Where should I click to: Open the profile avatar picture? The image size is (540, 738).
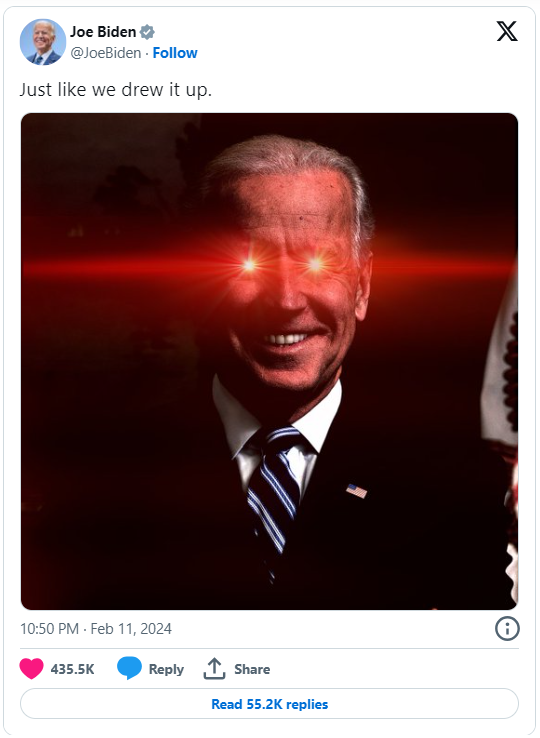tap(43, 42)
